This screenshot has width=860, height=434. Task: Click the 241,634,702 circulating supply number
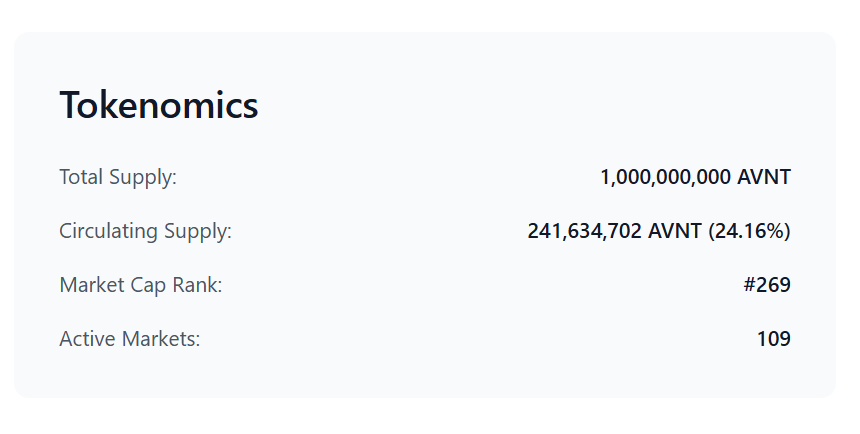click(584, 231)
